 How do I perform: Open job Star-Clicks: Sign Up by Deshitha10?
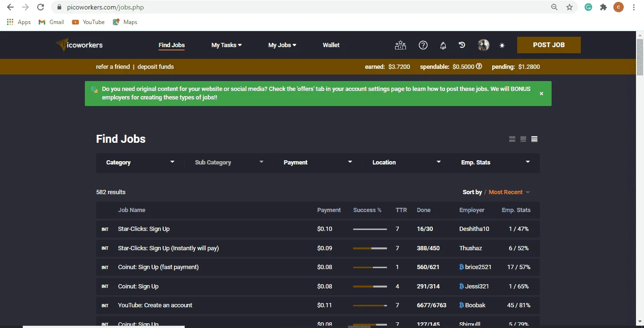pos(144,229)
